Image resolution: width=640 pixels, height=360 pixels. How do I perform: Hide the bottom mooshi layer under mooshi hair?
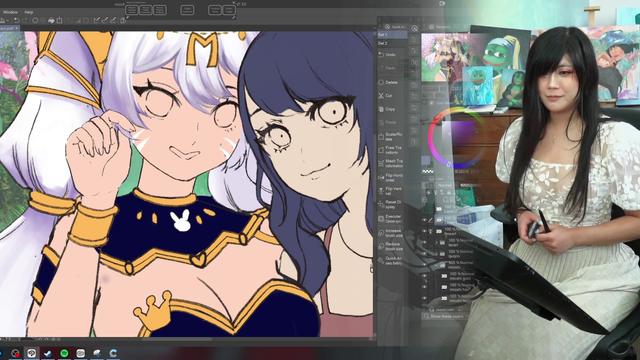pyautogui.click(x=424, y=298)
